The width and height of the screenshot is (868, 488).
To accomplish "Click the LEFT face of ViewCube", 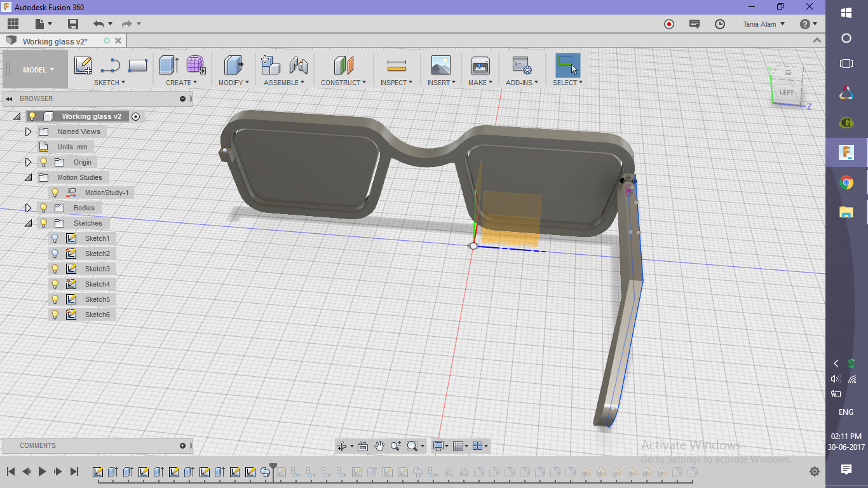I will pos(787,93).
